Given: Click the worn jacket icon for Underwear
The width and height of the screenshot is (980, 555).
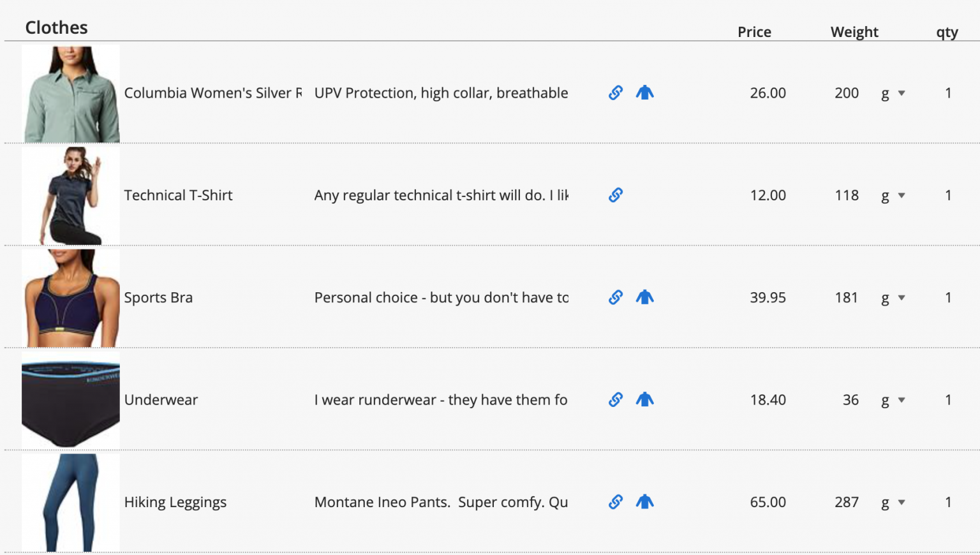Looking at the screenshot, I should (645, 399).
